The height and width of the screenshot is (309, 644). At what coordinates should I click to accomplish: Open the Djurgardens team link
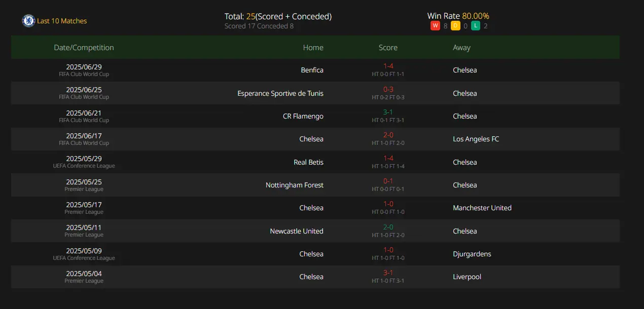pyautogui.click(x=472, y=254)
